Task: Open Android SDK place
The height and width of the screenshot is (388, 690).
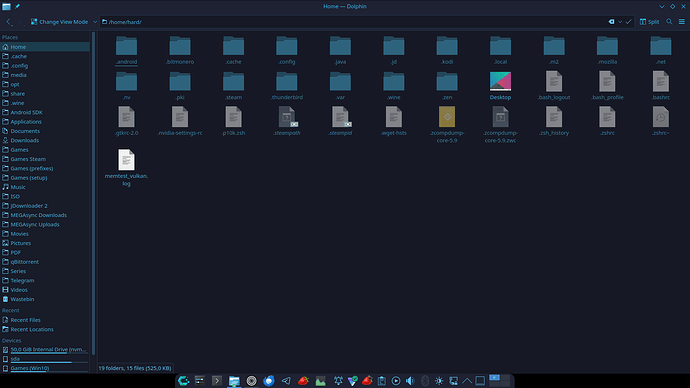Action: 45,112
